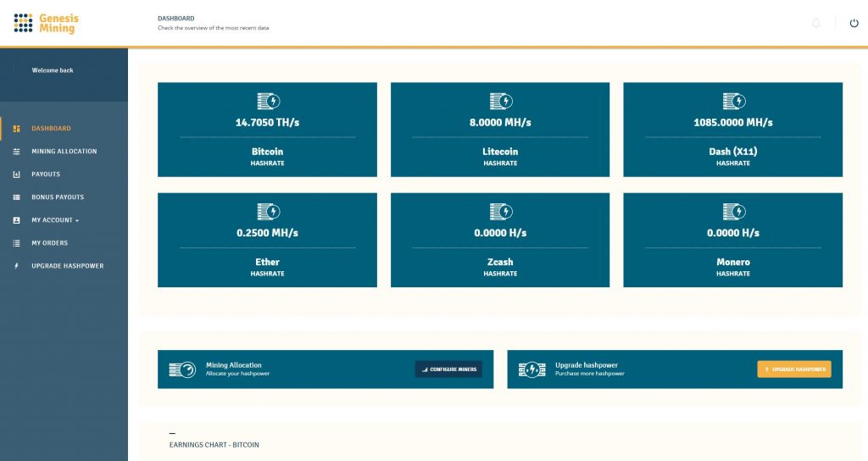Screen dimensions: 868x461
Task: Select the Zcash hashrate card title
Action: click(500, 262)
